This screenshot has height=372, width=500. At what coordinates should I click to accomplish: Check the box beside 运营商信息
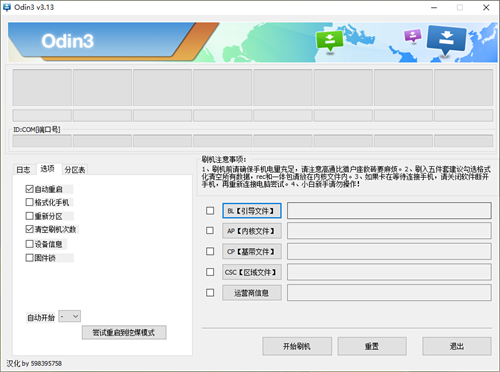tap(210, 293)
